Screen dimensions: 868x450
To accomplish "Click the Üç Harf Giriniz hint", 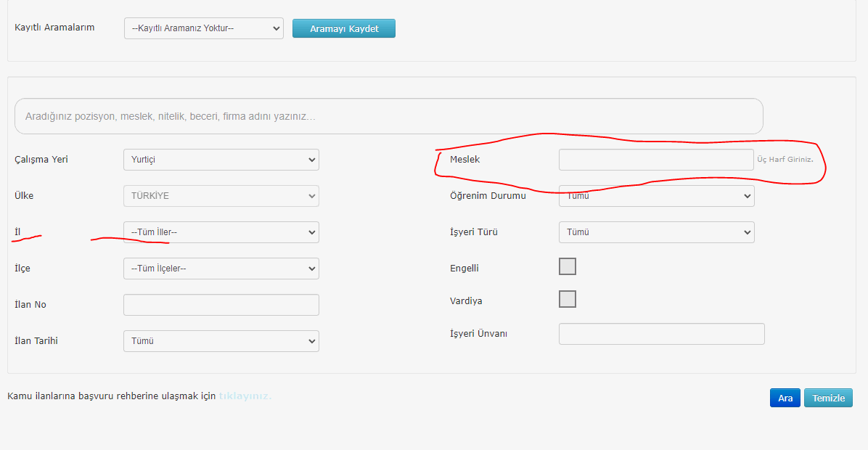I will pyautogui.click(x=785, y=160).
